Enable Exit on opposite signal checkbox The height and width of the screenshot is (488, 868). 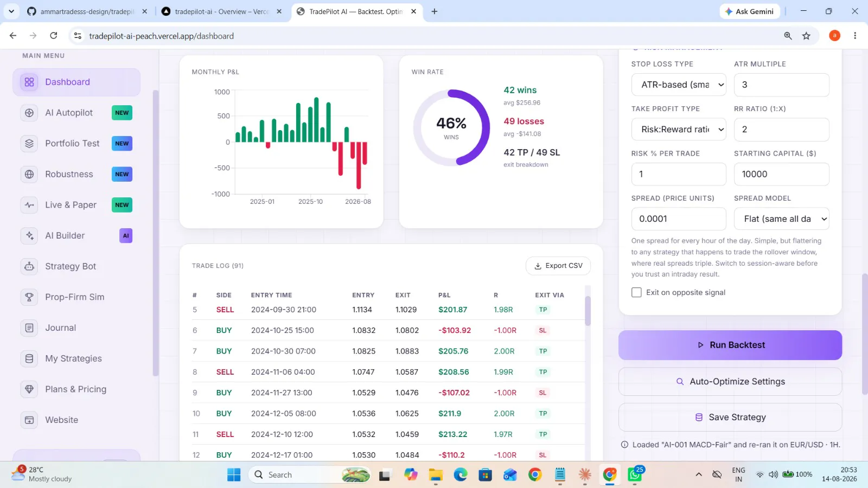click(636, 292)
